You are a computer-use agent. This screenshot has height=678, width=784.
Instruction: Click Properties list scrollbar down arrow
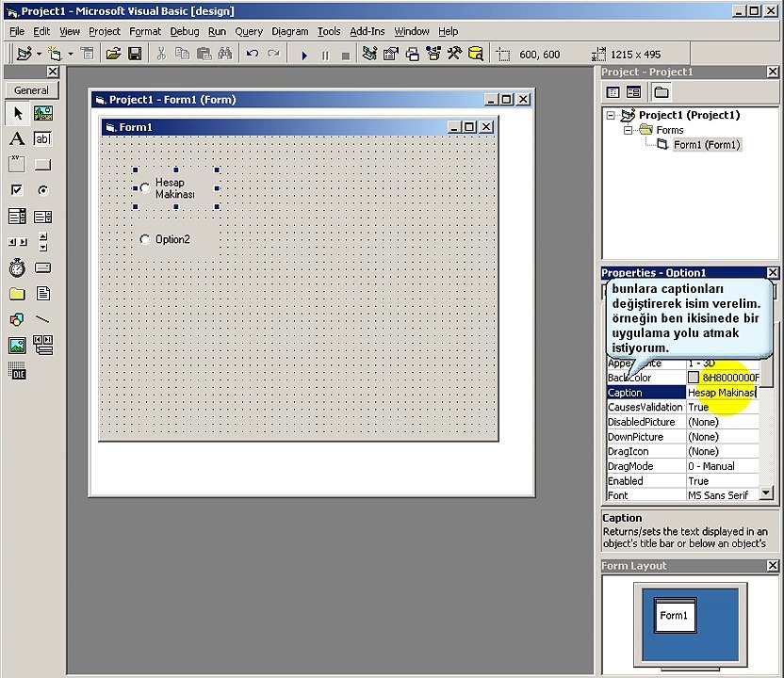pos(766,492)
